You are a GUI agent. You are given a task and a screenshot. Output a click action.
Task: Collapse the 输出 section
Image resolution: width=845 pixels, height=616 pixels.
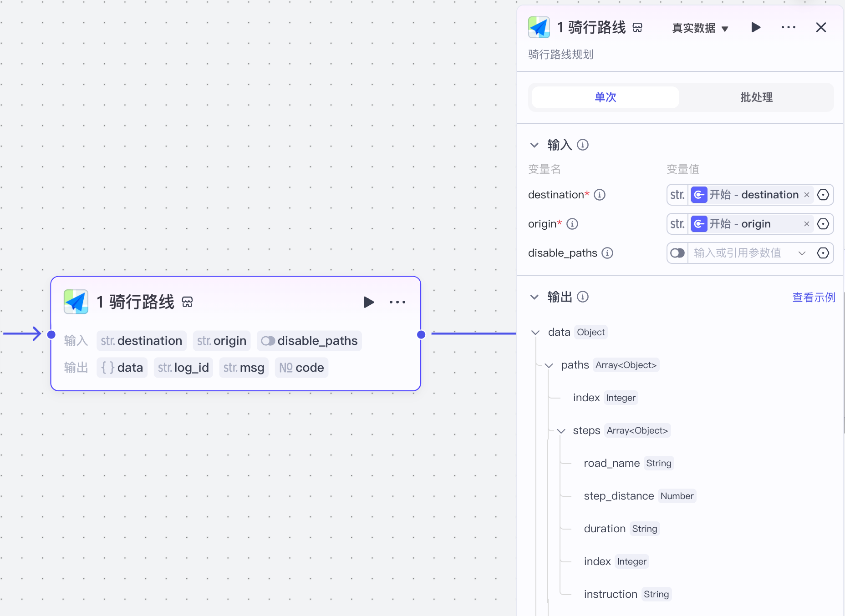[534, 297]
